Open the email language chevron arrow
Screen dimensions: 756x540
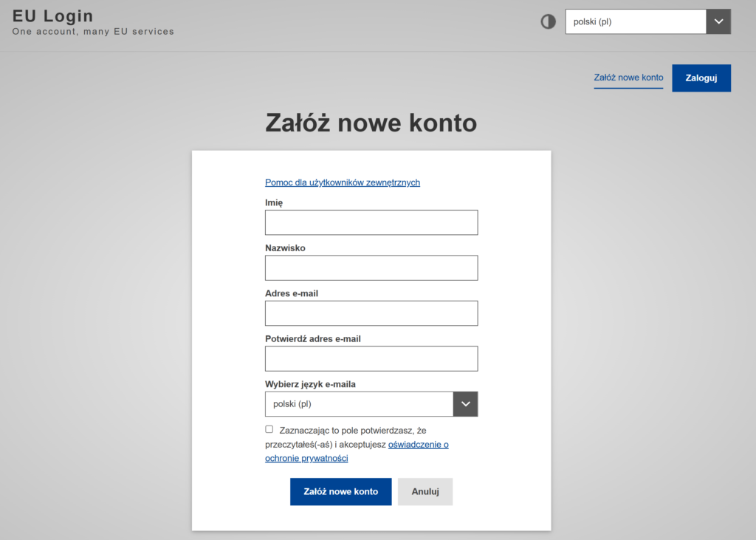465,404
